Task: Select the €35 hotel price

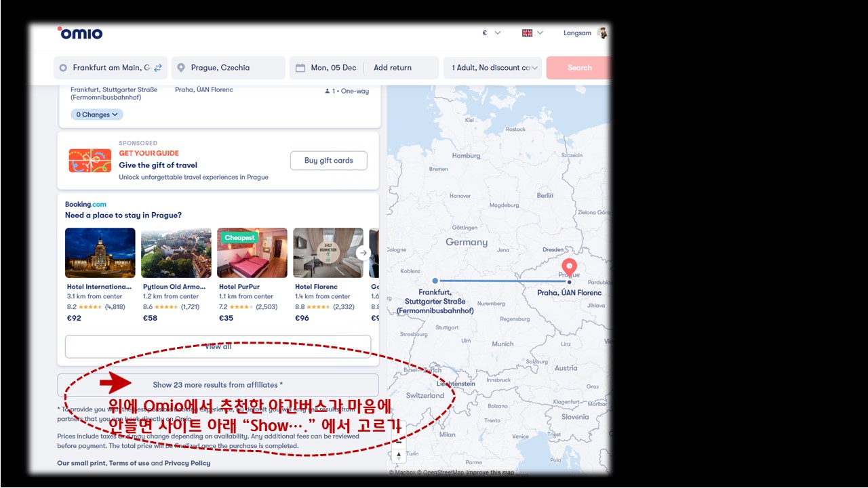Action: tap(226, 318)
